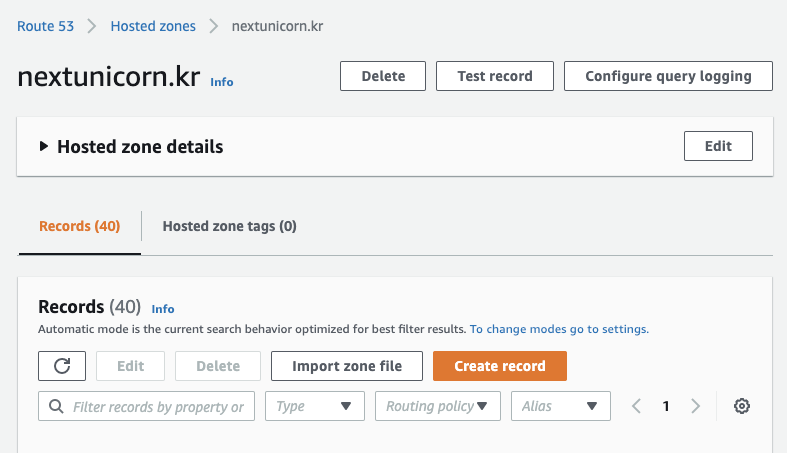Open the Alias filter dropdown
Image resolution: width=787 pixels, height=453 pixels.
561,406
